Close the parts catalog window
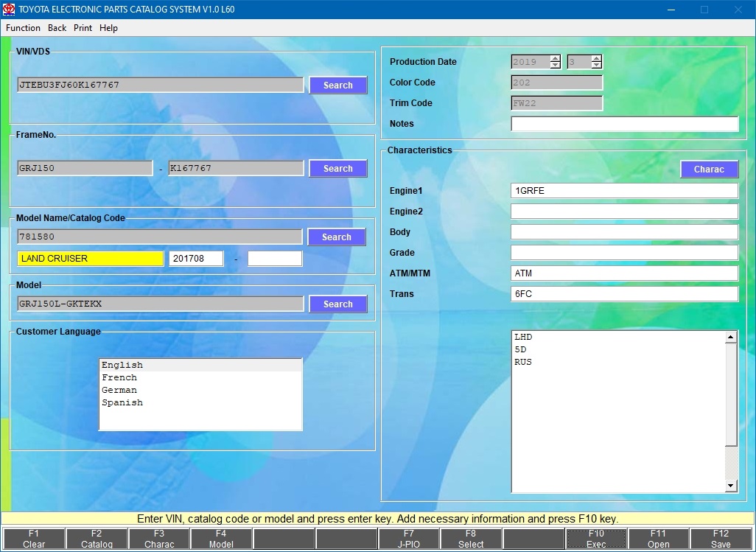Screen dimensions: 756x552 click(738, 9)
